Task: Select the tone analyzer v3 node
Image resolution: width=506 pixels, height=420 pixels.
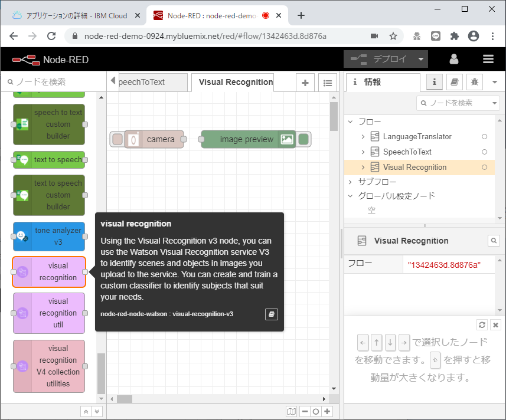Action: 48,236
